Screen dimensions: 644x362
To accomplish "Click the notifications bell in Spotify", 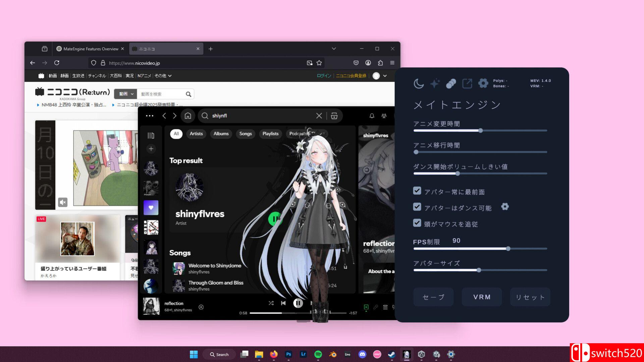I will [x=372, y=116].
